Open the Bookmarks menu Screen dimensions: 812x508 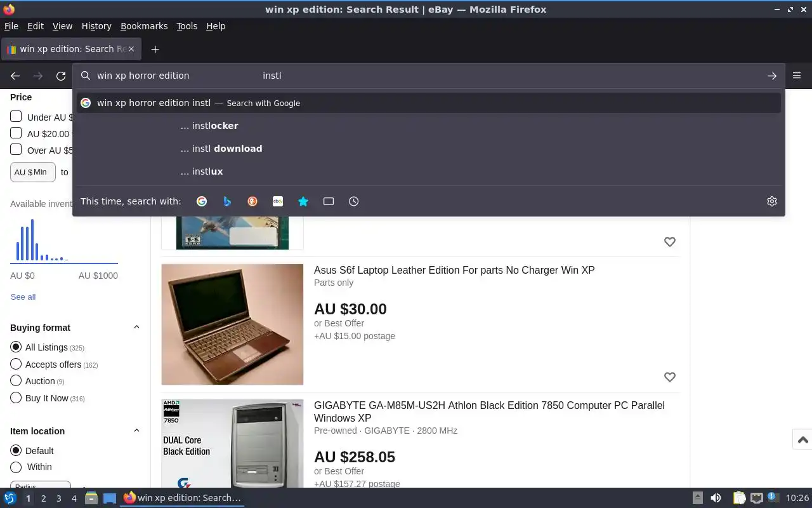click(x=144, y=26)
